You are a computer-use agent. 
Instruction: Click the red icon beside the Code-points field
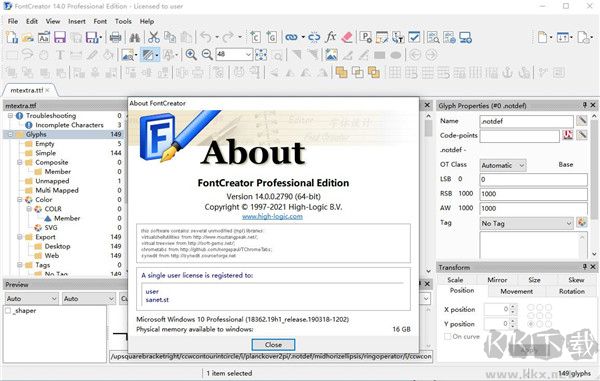[568, 135]
